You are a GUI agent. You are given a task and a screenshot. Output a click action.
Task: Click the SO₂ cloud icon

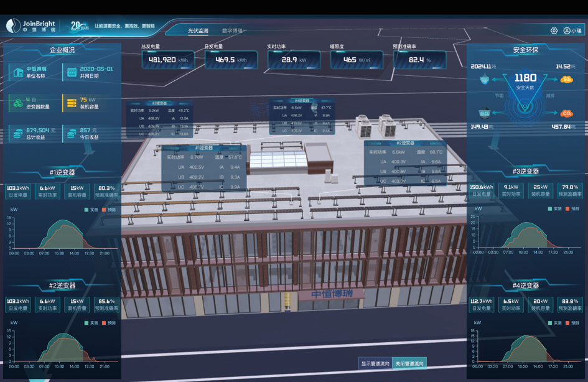566,80
